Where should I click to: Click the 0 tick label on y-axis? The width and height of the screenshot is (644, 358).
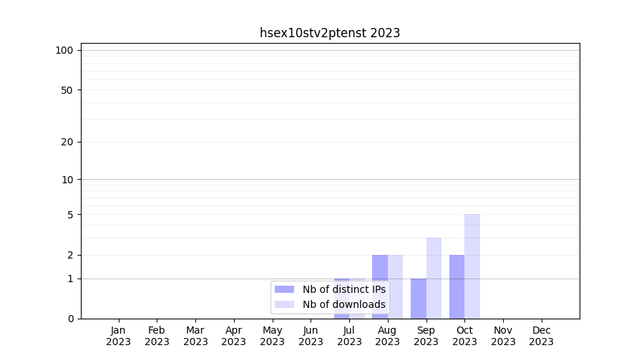pyautogui.click(x=70, y=319)
